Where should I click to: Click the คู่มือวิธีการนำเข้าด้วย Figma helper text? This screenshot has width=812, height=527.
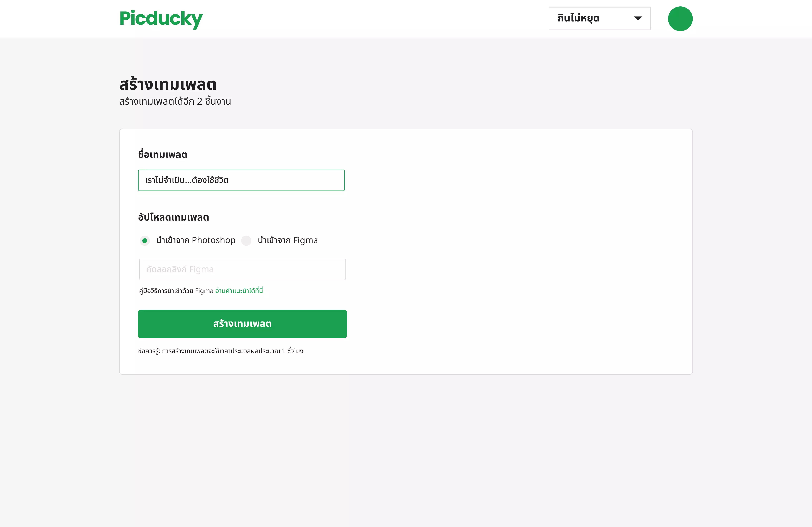click(176, 291)
